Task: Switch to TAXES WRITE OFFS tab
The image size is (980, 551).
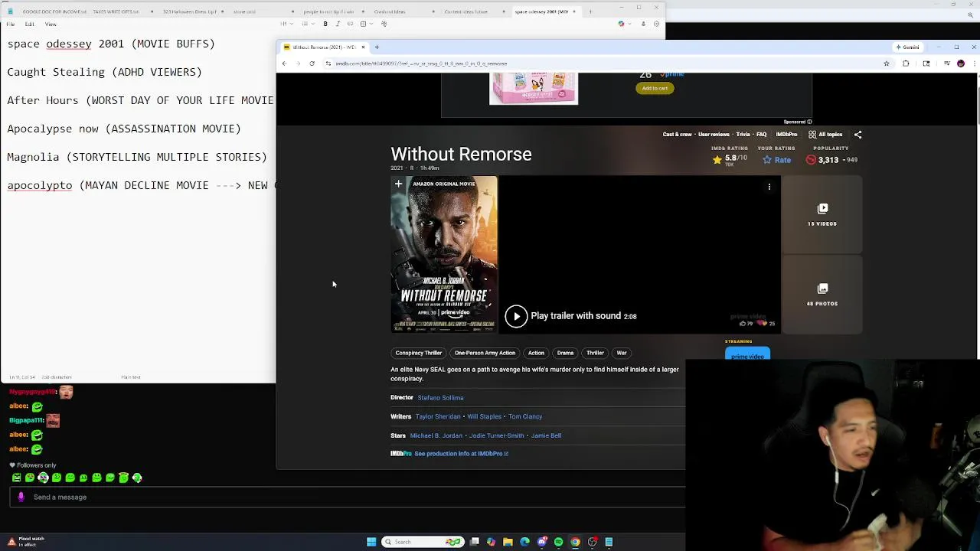Action: point(116,11)
